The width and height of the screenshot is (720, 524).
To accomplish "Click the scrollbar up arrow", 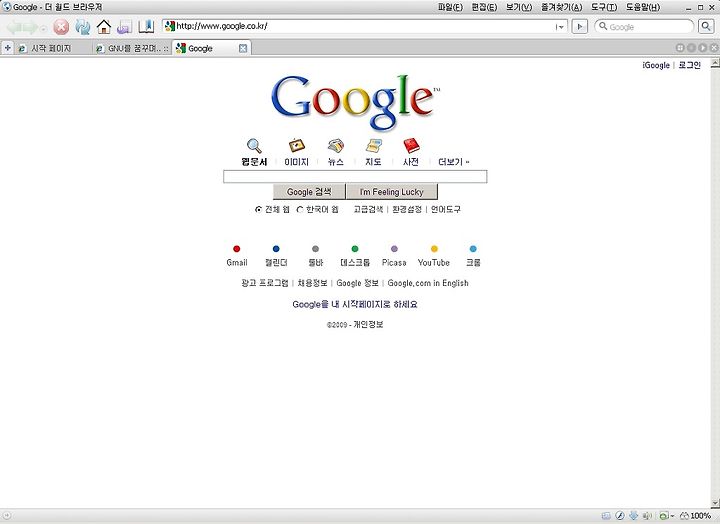I will tap(715, 63).
